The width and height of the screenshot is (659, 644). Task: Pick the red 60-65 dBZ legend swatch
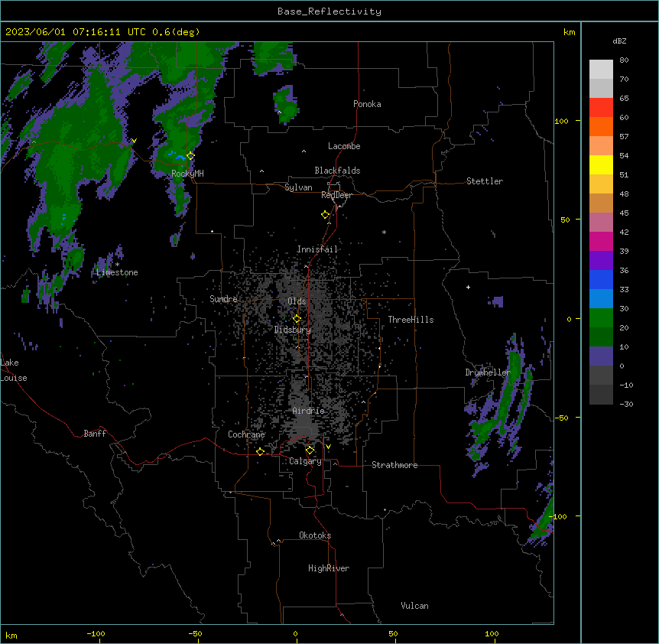(601, 108)
